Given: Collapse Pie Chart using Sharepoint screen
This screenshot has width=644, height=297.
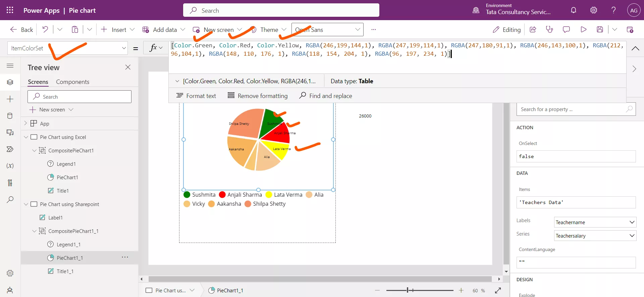Looking at the screenshot, I should click(x=26, y=204).
